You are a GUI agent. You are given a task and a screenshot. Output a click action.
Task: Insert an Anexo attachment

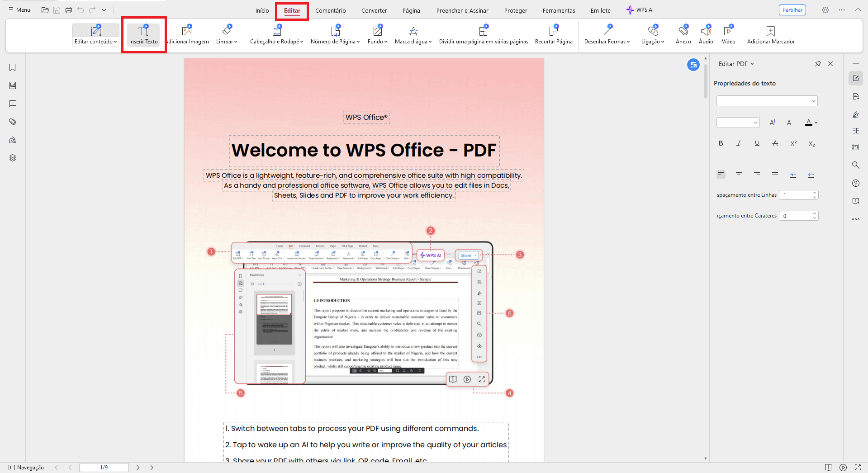[x=683, y=35]
